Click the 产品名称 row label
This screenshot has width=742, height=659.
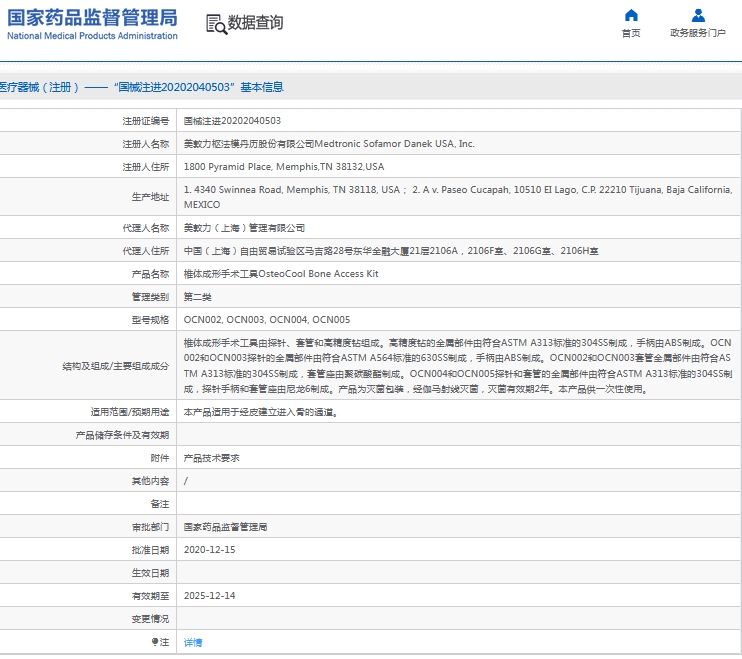pyautogui.click(x=150, y=274)
